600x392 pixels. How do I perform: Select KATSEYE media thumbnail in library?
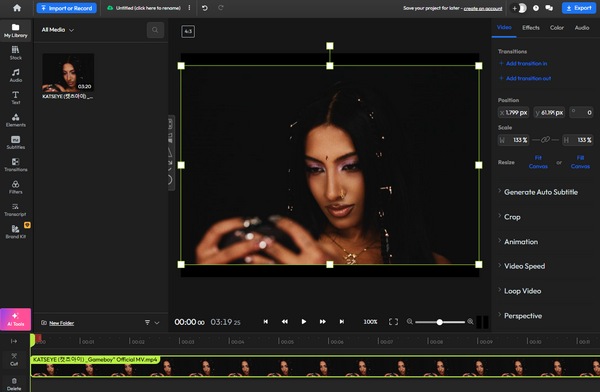click(68, 73)
